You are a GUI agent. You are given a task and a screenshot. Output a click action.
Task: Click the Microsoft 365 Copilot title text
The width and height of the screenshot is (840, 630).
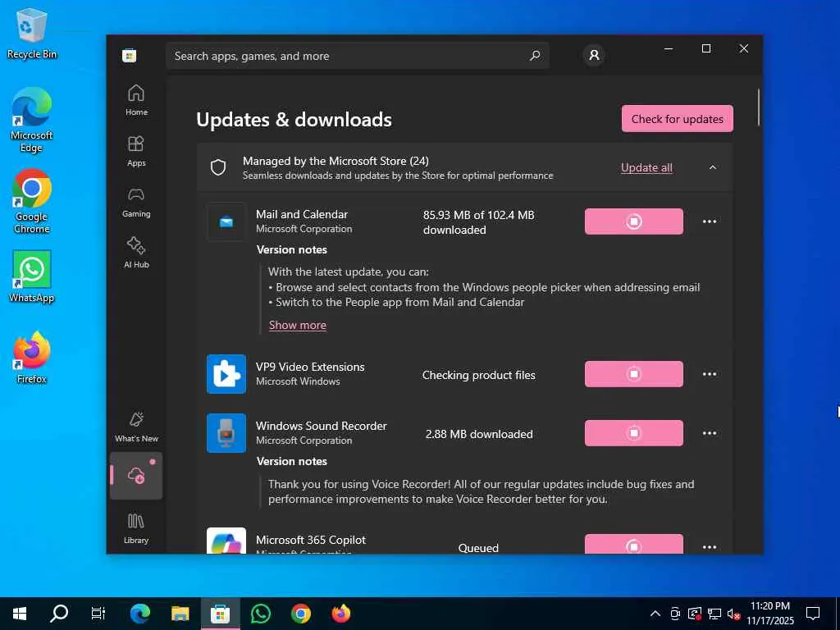click(311, 540)
